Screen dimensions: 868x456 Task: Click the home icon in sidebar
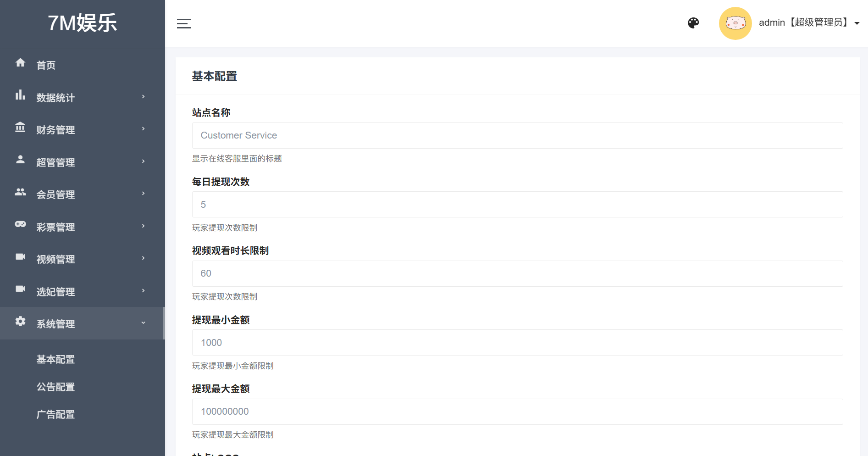[20, 62]
